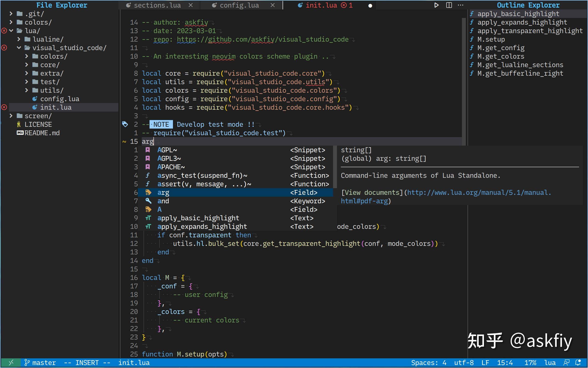The image size is (588, 368).
Task: Select the arg field completion item
Action: 235,193
